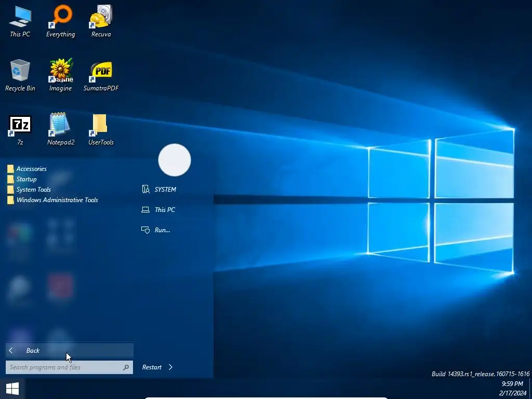This screenshot has height=399, width=532.
Task: Launch the Everything search shortcut
Action: click(60, 21)
